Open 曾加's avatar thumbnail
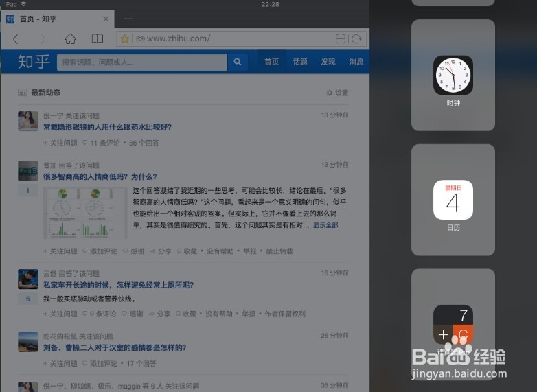The width and height of the screenshot is (537, 392). tap(27, 171)
